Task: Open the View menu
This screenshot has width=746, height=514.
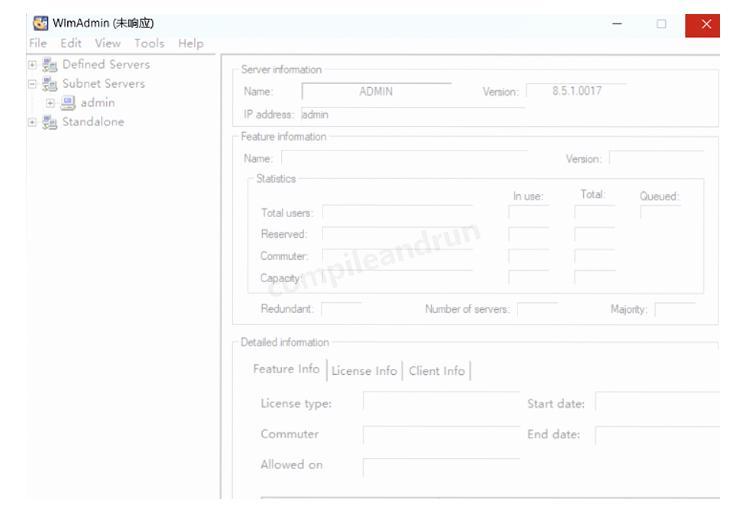Action: pos(108,43)
